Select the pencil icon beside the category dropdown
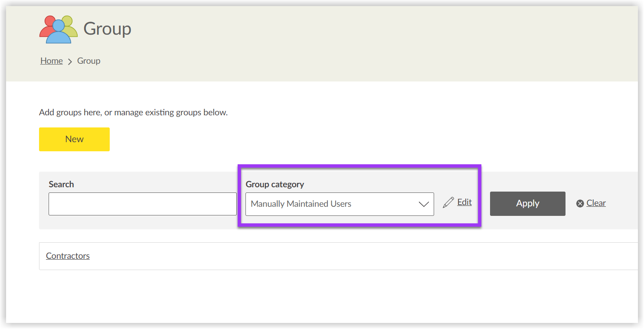Image resolution: width=644 pixels, height=329 pixels. pos(448,202)
